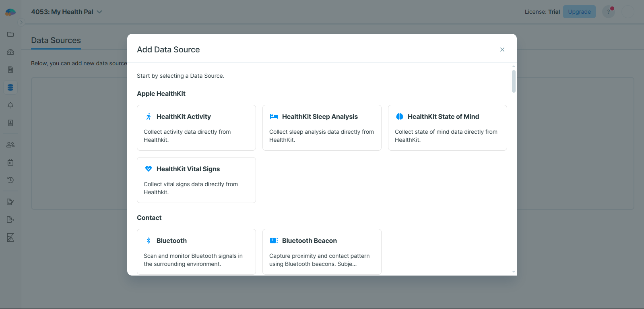The height and width of the screenshot is (309, 644).
Task: Open the notifications bell icon in sidebar
Action: (10, 105)
